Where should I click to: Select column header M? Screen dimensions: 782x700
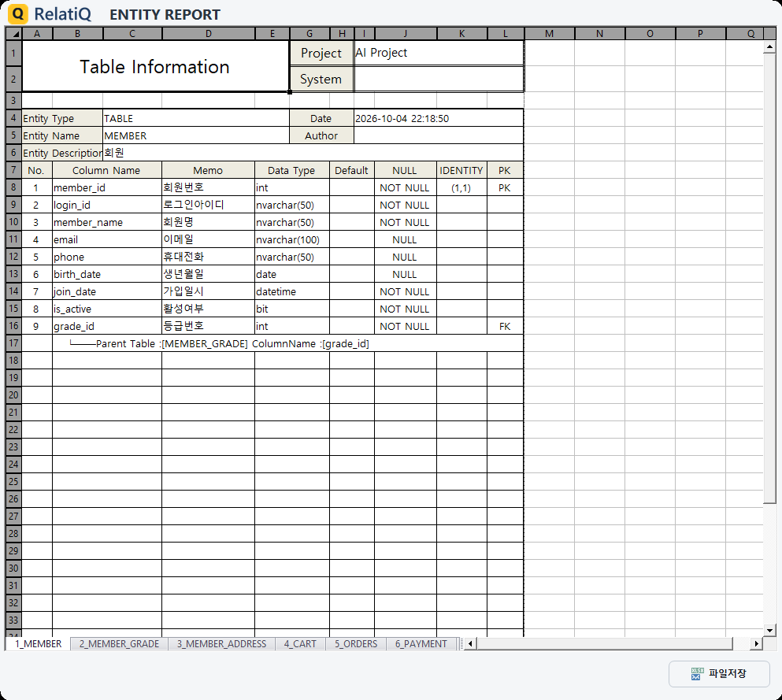tap(549, 33)
